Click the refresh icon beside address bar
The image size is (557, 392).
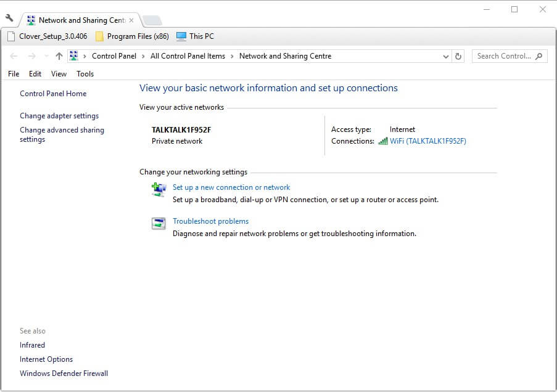pyautogui.click(x=458, y=56)
